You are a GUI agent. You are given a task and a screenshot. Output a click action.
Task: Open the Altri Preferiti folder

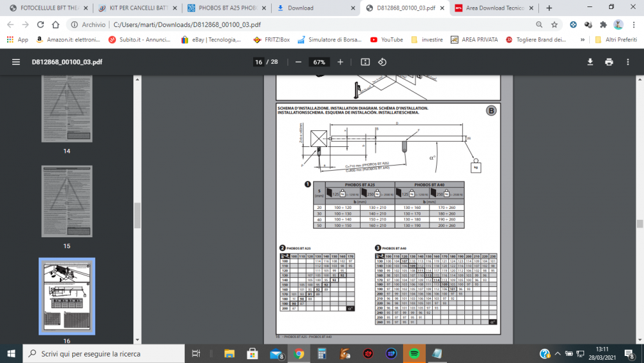point(616,39)
